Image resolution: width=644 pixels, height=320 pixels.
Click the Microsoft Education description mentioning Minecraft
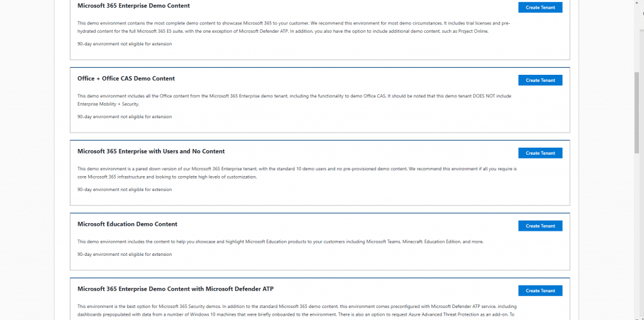[280, 241]
